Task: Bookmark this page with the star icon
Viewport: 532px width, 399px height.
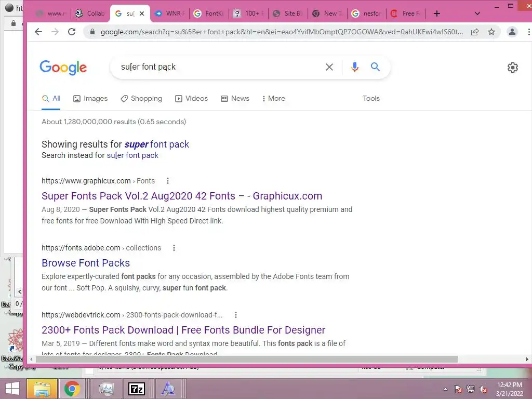Action: tap(491, 32)
